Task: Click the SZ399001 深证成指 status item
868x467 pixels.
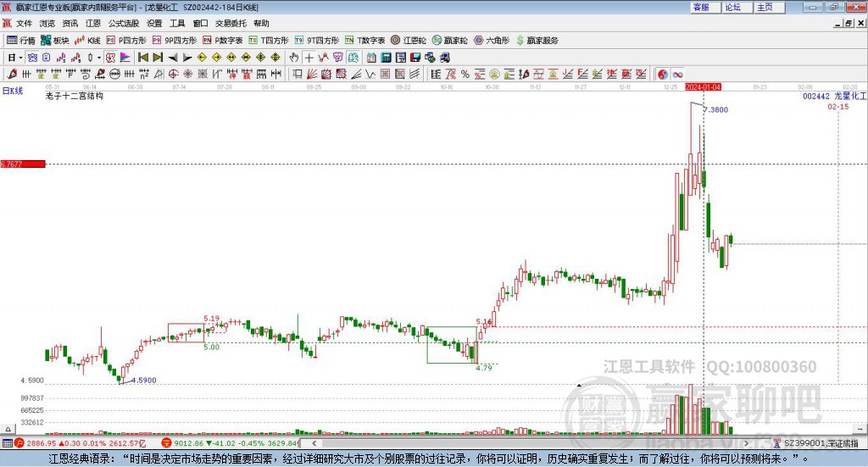Action: pyautogui.click(x=816, y=443)
